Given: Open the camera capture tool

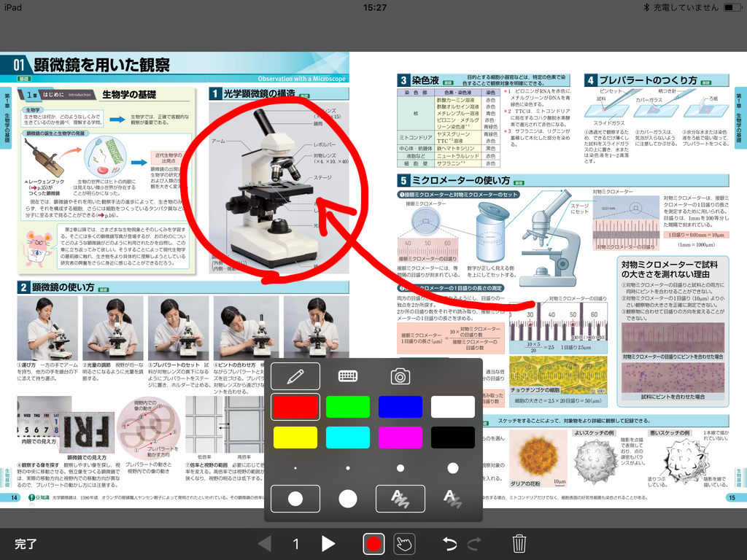Looking at the screenshot, I should pyautogui.click(x=400, y=376).
